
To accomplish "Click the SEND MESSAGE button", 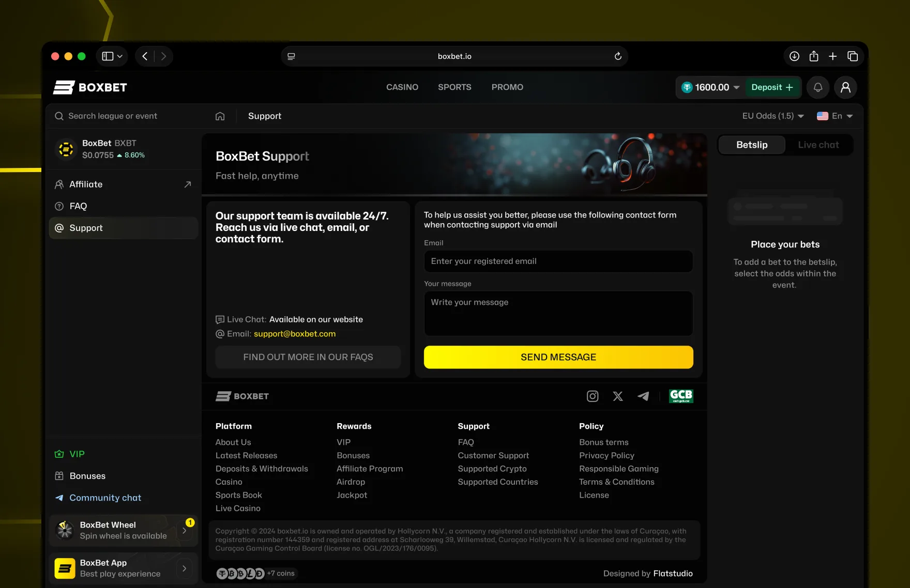I will click(x=558, y=357).
